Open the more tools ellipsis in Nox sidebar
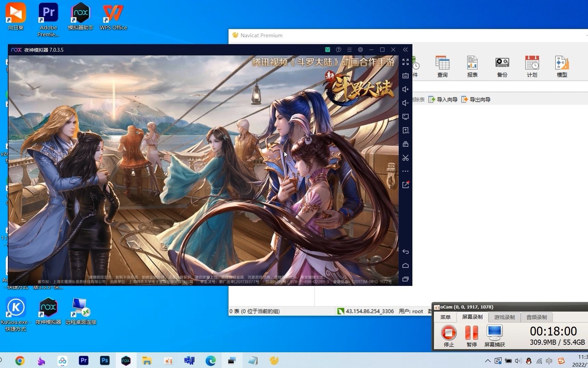Screen dimensions: 588x368 pos(406,171)
